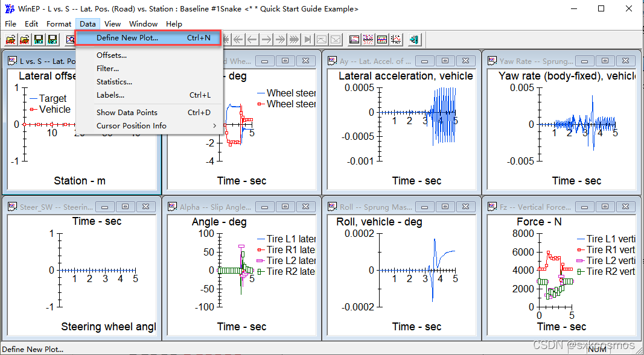This screenshot has width=644, height=355.
Task: Click the exit door toolbar icon
Action: tap(414, 40)
